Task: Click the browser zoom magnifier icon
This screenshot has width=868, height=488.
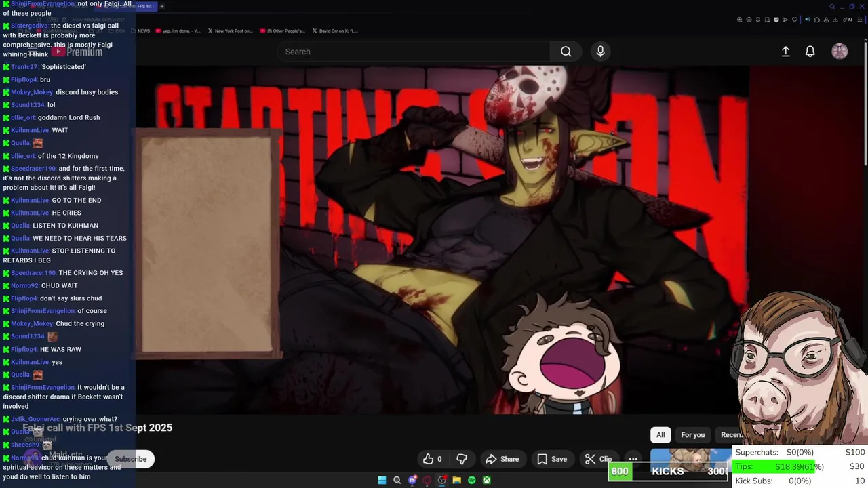Action: pos(740,20)
